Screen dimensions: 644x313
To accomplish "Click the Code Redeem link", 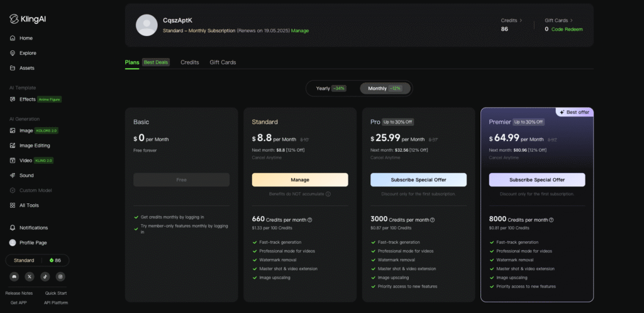I will click(x=567, y=29).
